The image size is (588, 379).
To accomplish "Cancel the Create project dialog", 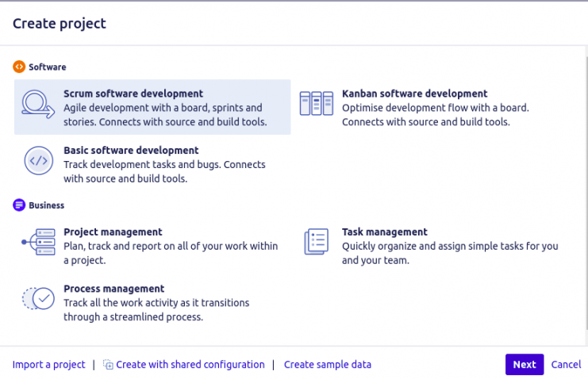I will coord(566,365).
